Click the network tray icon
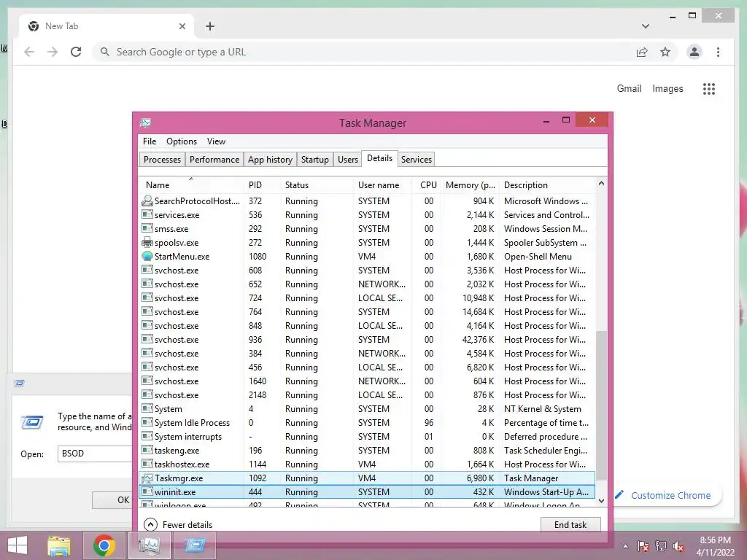Screen dimensions: 747x560 (x=661, y=547)
